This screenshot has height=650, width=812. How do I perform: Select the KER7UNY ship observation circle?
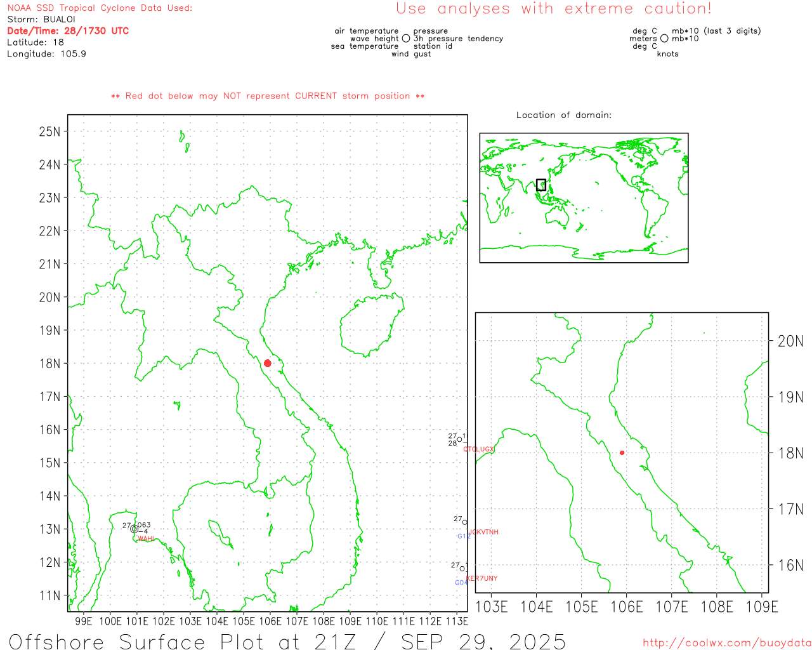coord(462,568)
